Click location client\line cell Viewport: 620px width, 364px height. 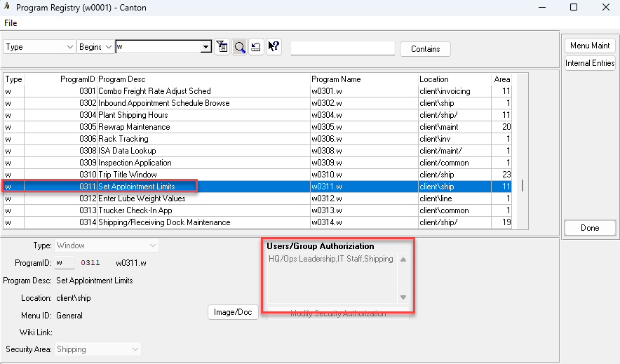tap(454, 198)
